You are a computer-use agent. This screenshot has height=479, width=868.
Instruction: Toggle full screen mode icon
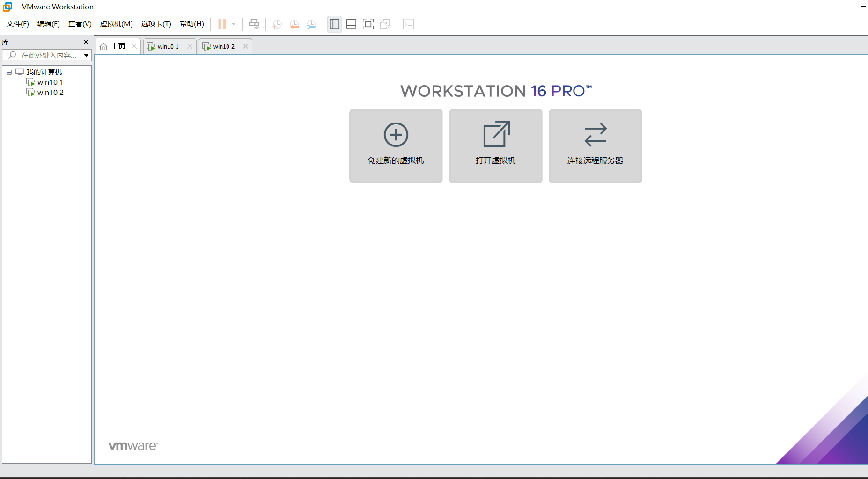368,24
